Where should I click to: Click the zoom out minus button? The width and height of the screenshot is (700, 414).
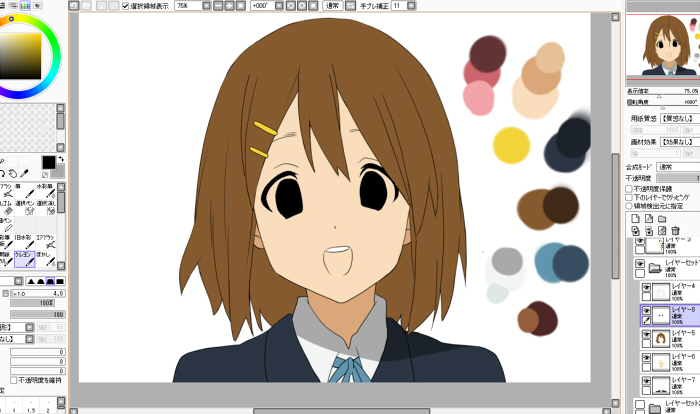(x=218, y=6)
